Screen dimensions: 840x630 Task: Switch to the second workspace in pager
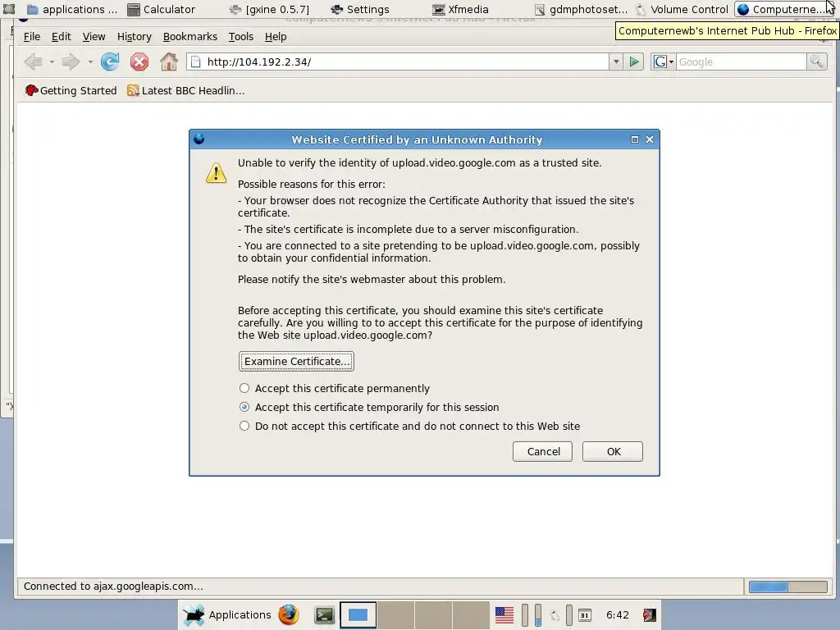(395, 615)
